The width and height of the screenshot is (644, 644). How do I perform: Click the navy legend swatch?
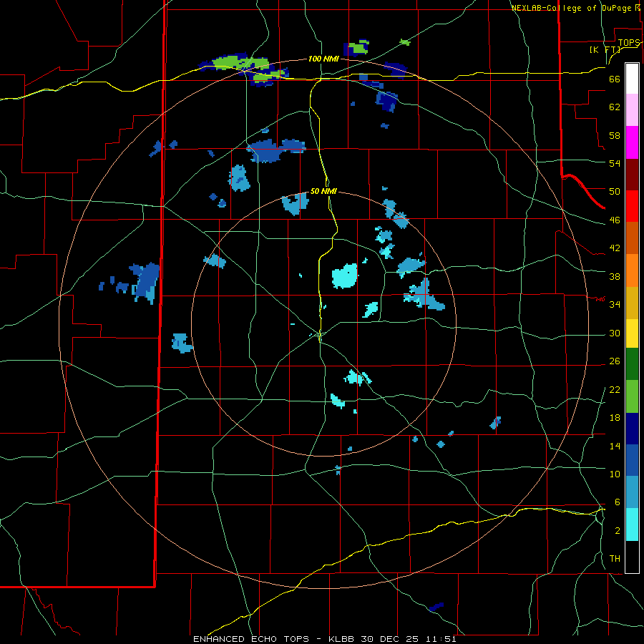tap(632, 429)
